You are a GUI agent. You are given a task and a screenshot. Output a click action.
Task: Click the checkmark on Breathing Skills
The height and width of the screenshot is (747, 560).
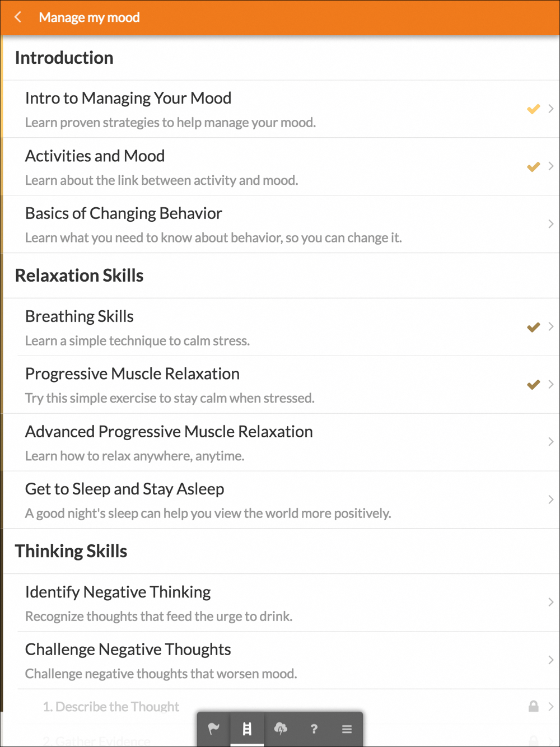(534, 327)
